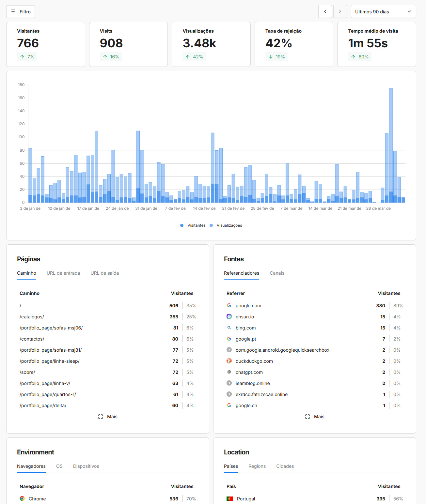
Task: Toggle Visualizações series in chart legend
Action: 226,225
